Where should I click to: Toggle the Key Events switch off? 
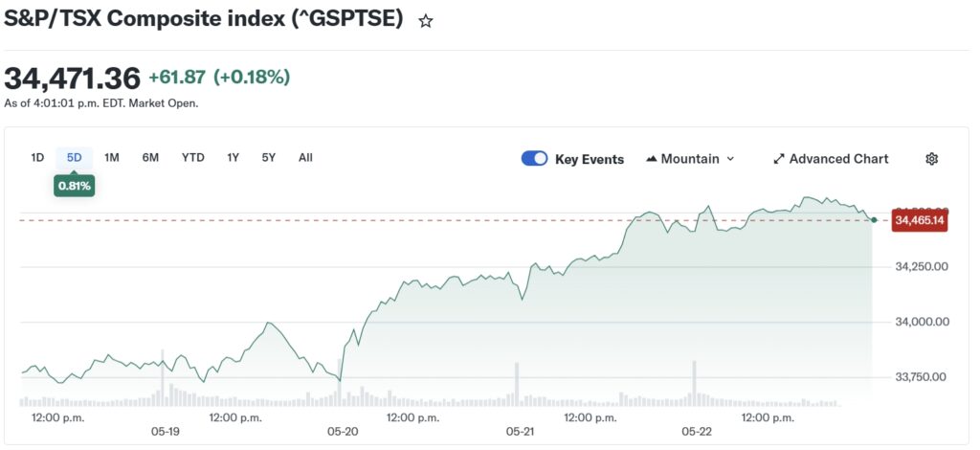click(534, 159)
